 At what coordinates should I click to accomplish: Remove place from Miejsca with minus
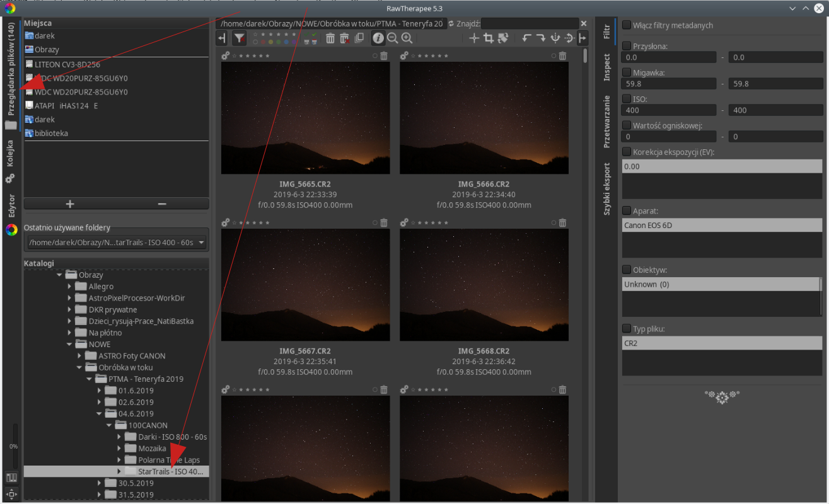[162, 203]
